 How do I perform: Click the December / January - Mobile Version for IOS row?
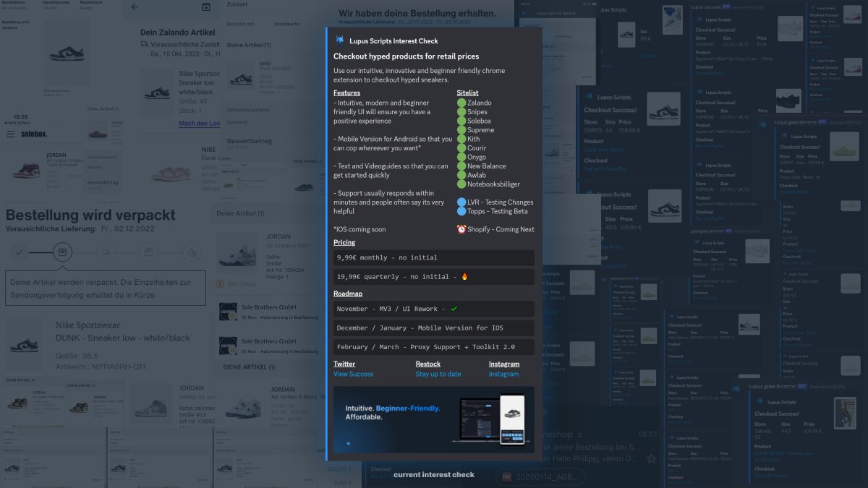coord(434,328)
